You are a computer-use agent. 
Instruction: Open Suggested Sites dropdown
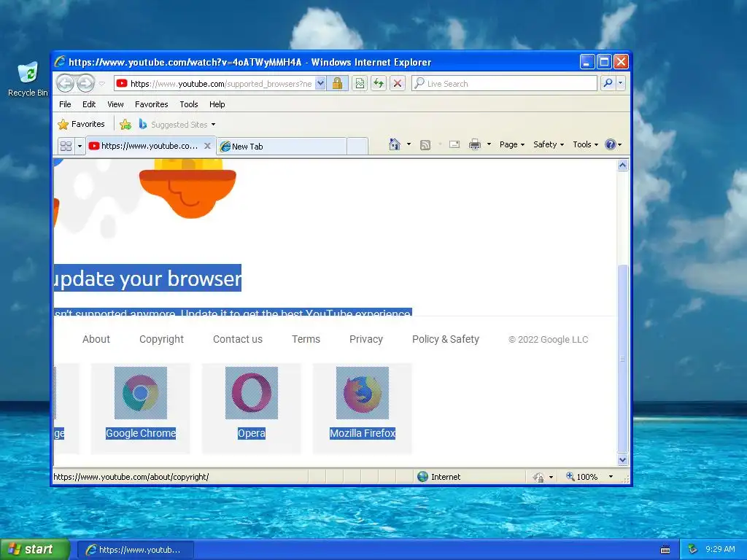click(177, 124)
